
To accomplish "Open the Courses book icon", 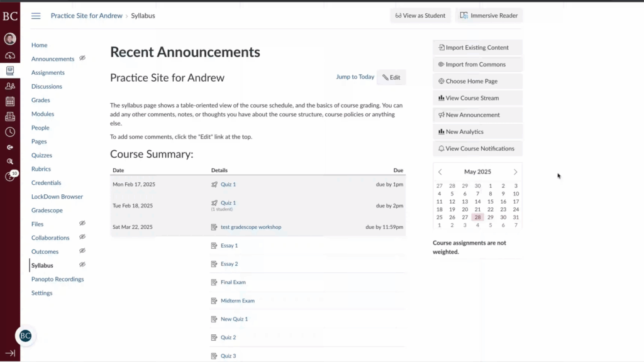I will pyautogui.click(x=9, y=71).
